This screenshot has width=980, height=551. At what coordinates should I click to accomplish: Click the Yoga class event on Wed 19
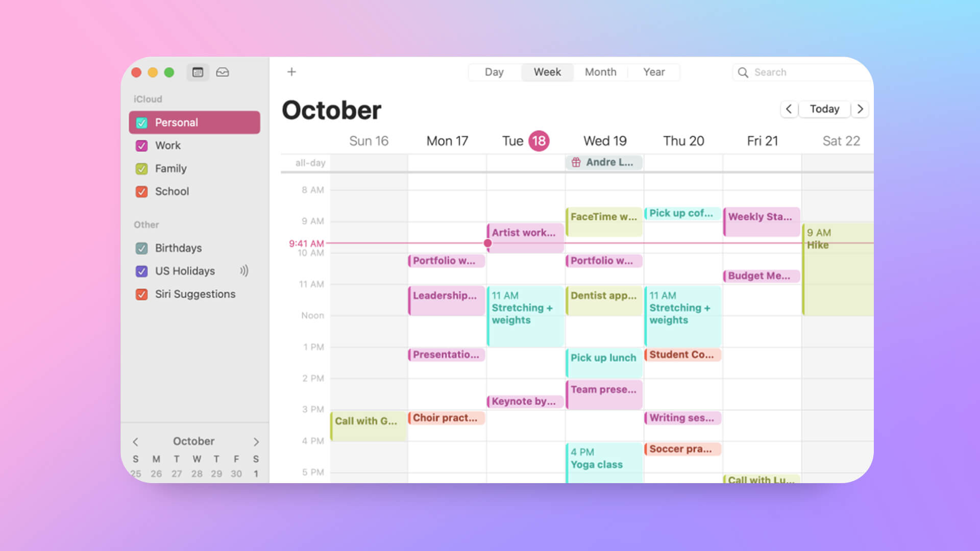point(596,458)
